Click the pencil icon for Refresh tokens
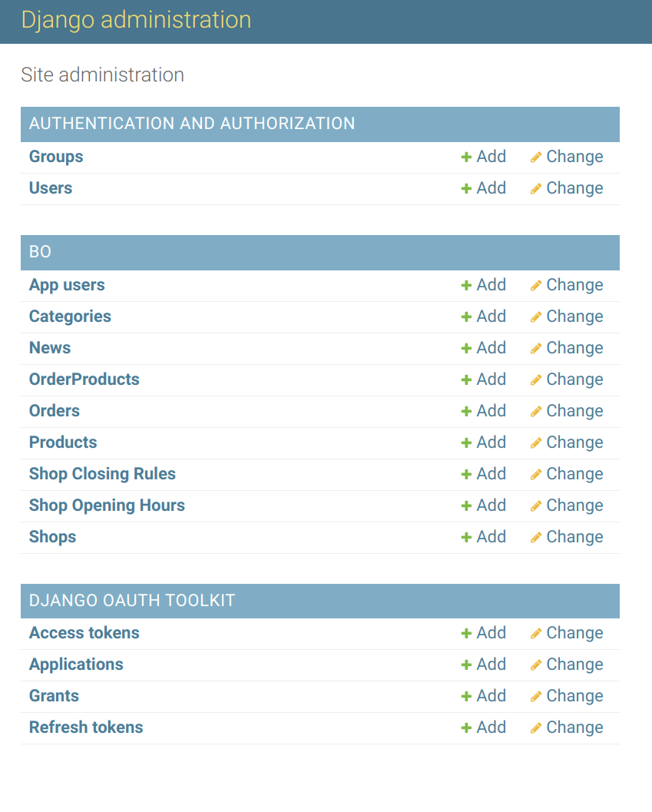The height and width of the screenshot is (812, 652). (536, 728)
